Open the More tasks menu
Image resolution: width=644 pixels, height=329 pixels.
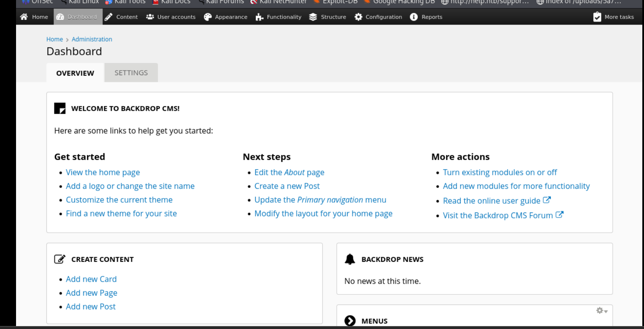614,17
